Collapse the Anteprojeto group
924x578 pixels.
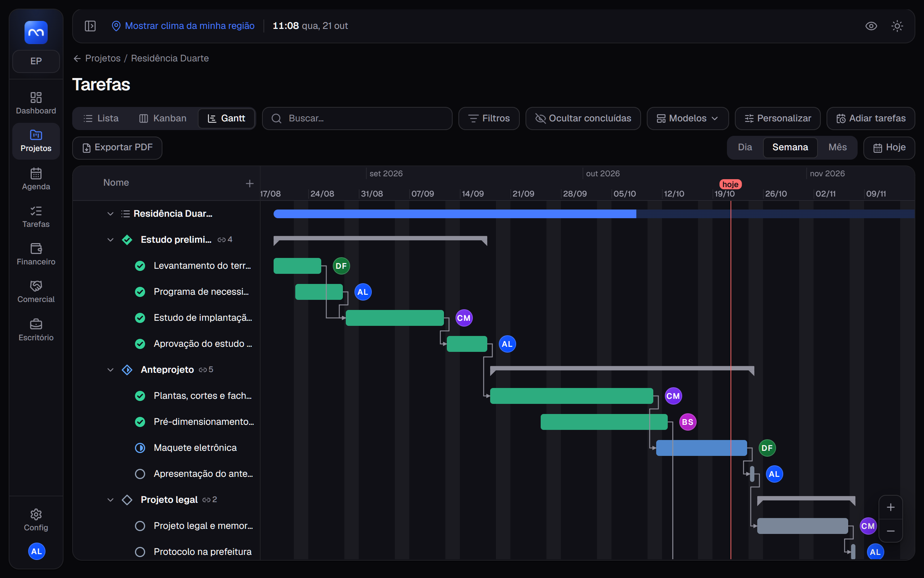tap(110, 370)
